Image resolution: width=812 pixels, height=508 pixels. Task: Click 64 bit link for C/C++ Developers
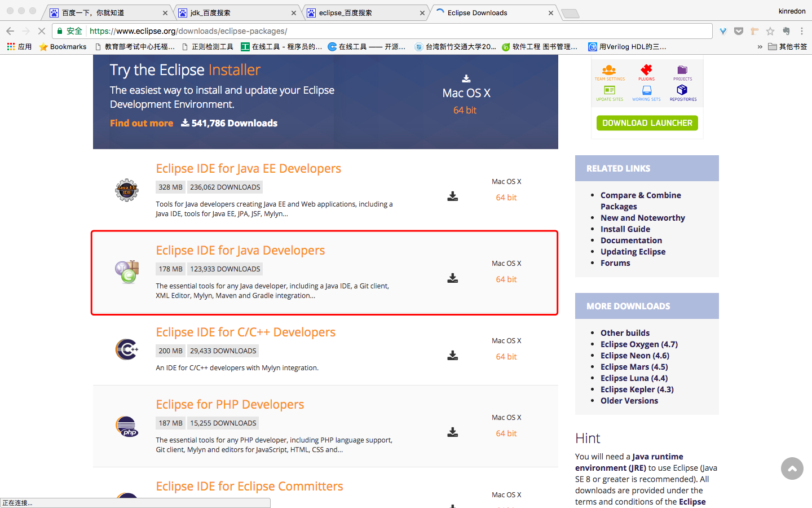[x=506, y=357]
